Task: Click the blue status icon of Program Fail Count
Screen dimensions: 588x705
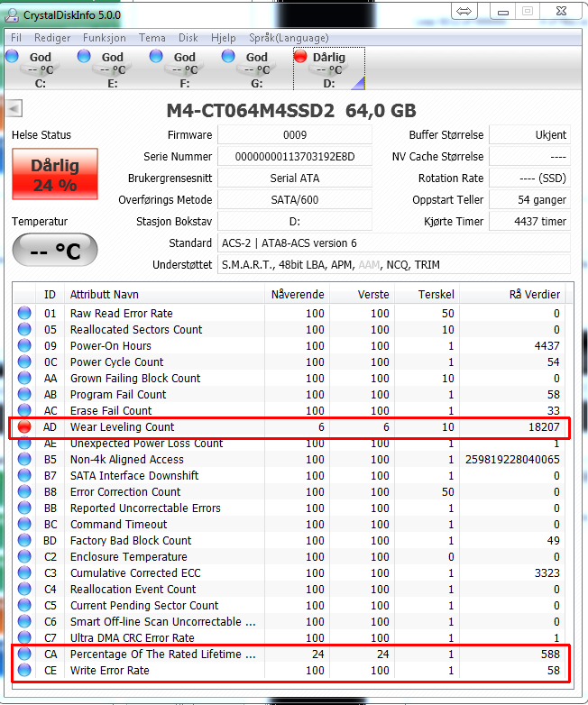Action: [24, 394]
